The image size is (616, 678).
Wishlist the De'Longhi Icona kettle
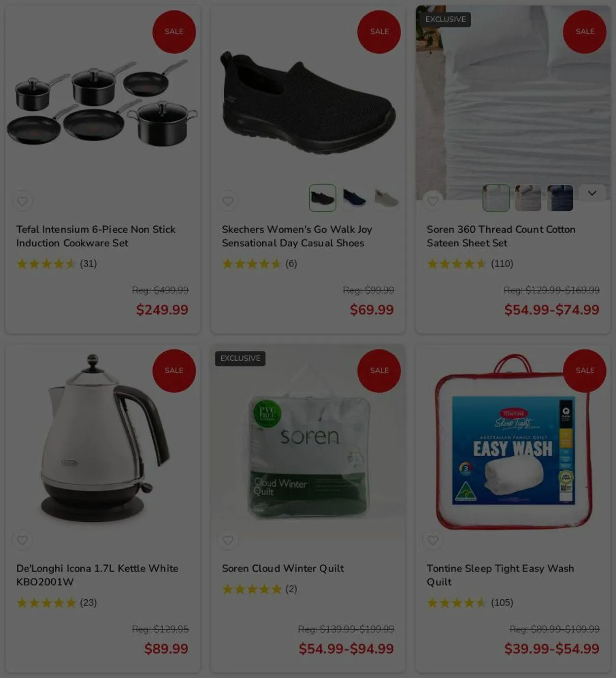point(22,540)
